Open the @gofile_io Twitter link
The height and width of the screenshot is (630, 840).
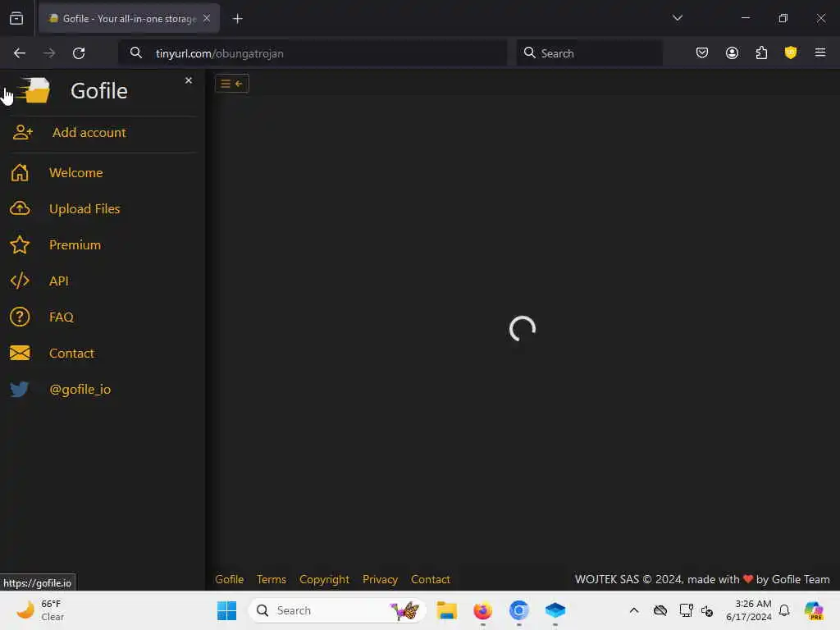click(80, 389)
